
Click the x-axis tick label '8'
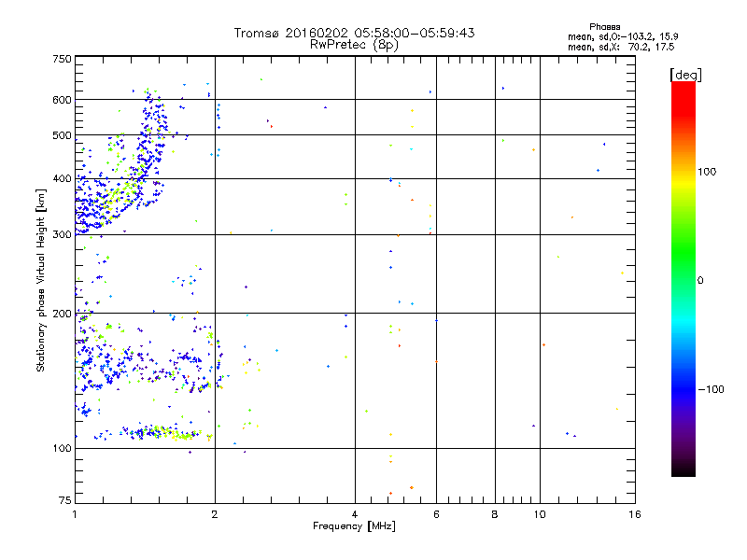[495, 514]
